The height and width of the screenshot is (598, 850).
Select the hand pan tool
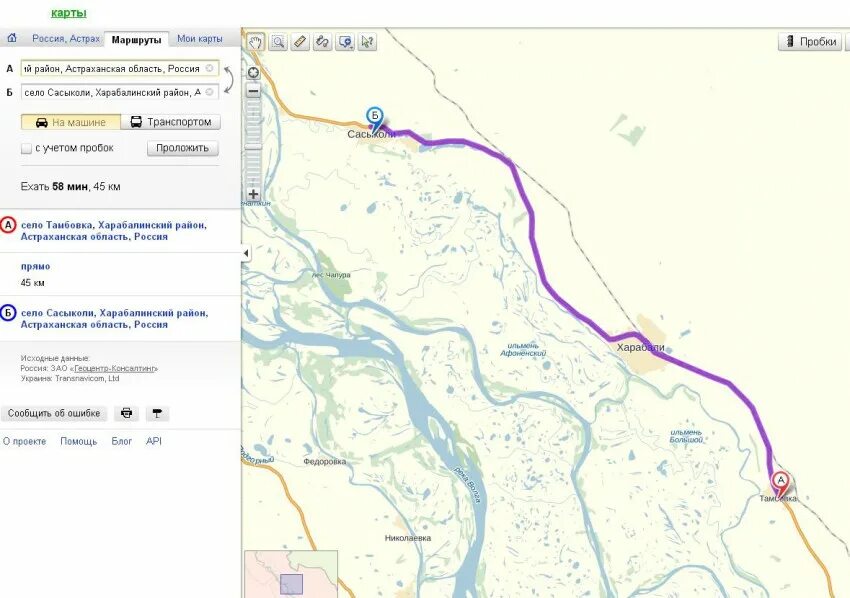coord(256,42)
